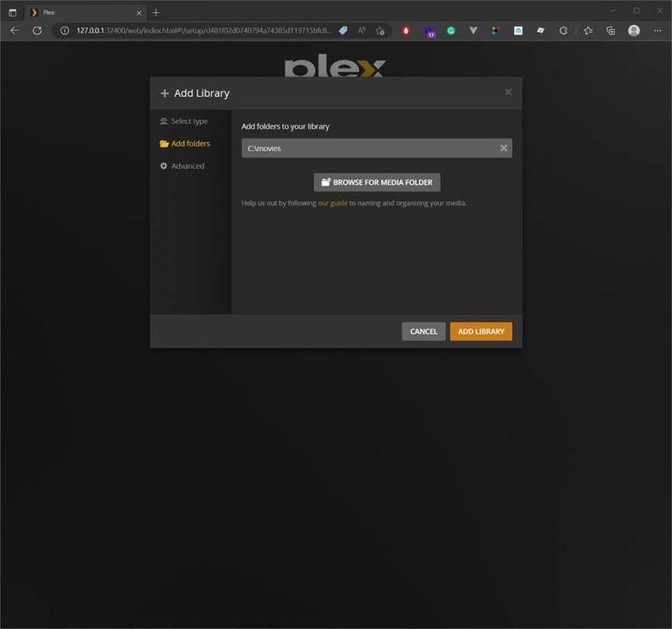This screenshot has height=629, width=672.
Task: Maximize the browser window
Action: 637,11
